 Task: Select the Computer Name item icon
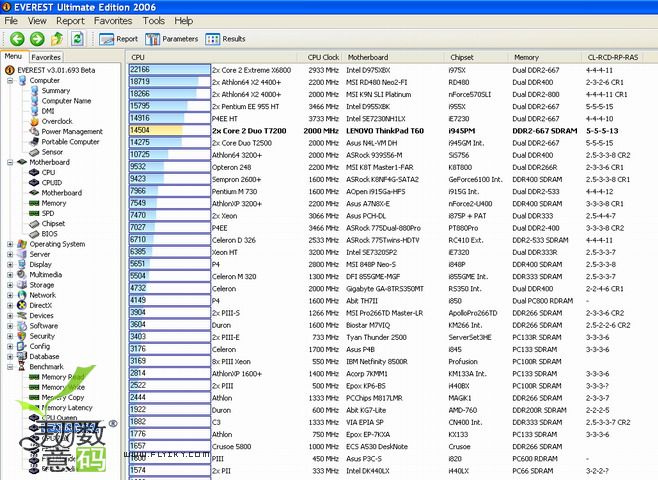(x=35, y=101)
